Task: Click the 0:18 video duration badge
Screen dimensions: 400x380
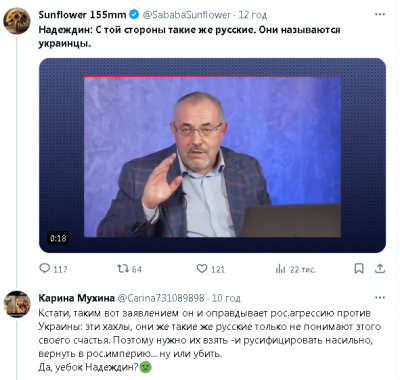Action: (x=58, y=238)
